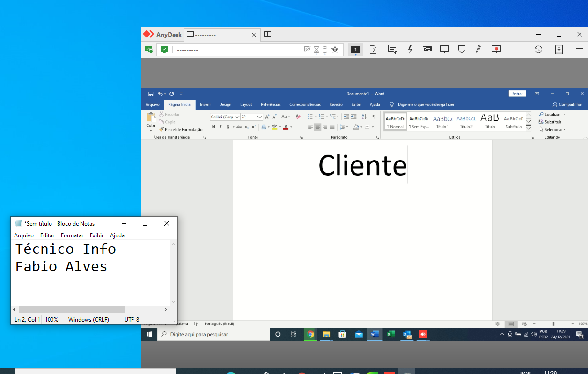Click the AnyDesk session recording icon
This screenshot has width=588, height=374.
[x=497, y=49]
